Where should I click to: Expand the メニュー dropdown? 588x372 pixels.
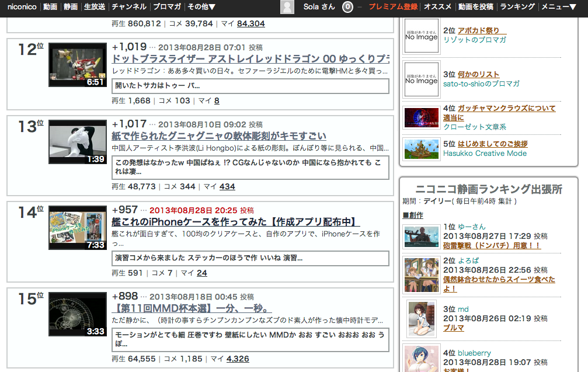[558, 7]
